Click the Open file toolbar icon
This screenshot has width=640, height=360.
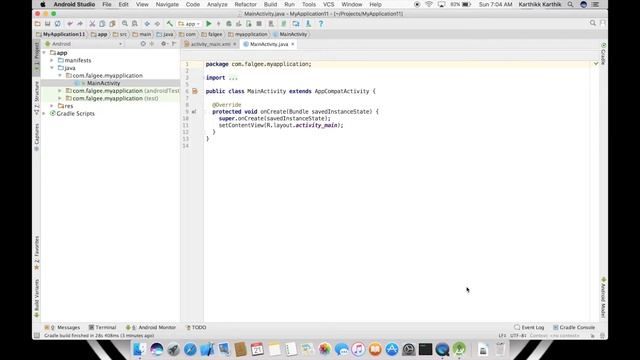point(38,24)
